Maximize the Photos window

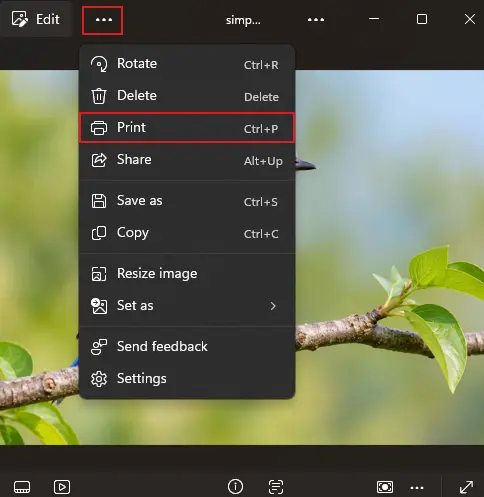(x=422, y=19)
